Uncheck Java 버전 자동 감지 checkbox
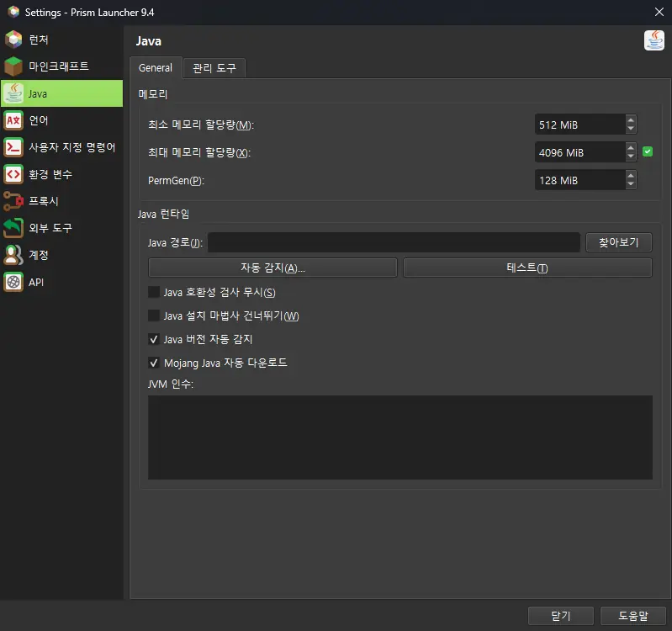This screenshot has height=631, width=672. click(x=153, y=340)
